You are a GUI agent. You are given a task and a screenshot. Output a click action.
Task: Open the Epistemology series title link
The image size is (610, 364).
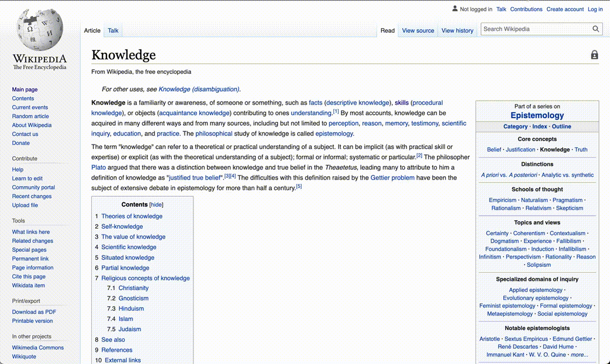click(537, 115)
